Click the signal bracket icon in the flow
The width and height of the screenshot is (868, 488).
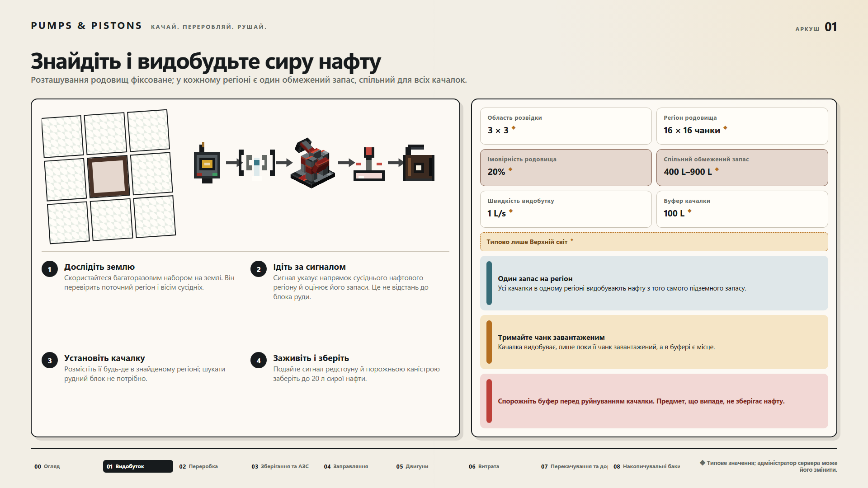(257, 163)
